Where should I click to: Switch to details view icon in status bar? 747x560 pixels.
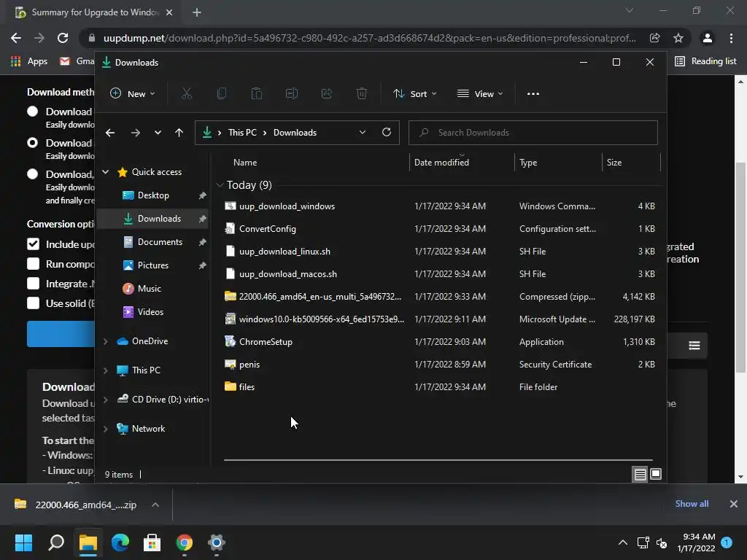pos(640,474)
